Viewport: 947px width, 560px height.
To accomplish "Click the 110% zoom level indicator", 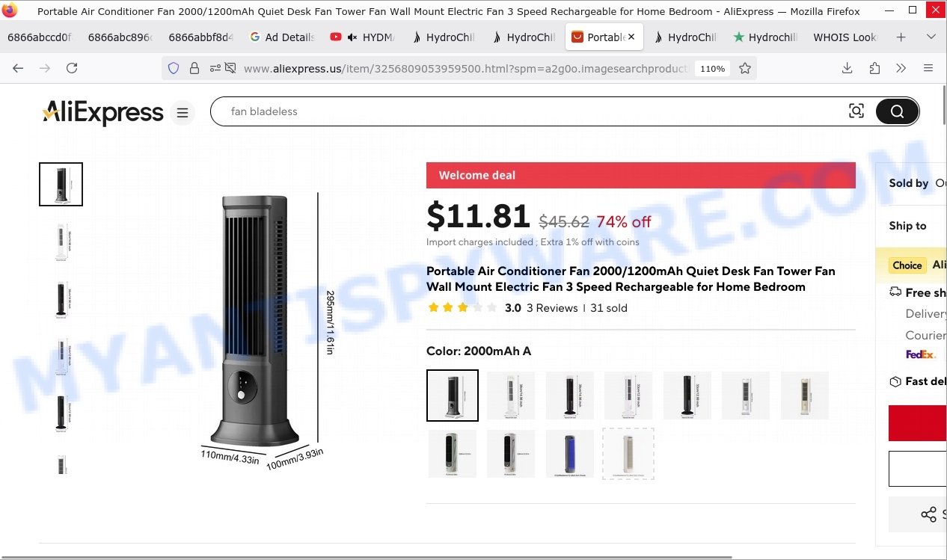I will point(712,68).
